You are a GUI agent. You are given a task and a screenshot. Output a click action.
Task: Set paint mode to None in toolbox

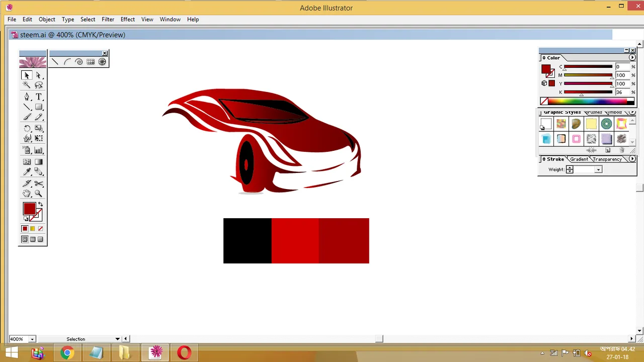click(41, 229)
